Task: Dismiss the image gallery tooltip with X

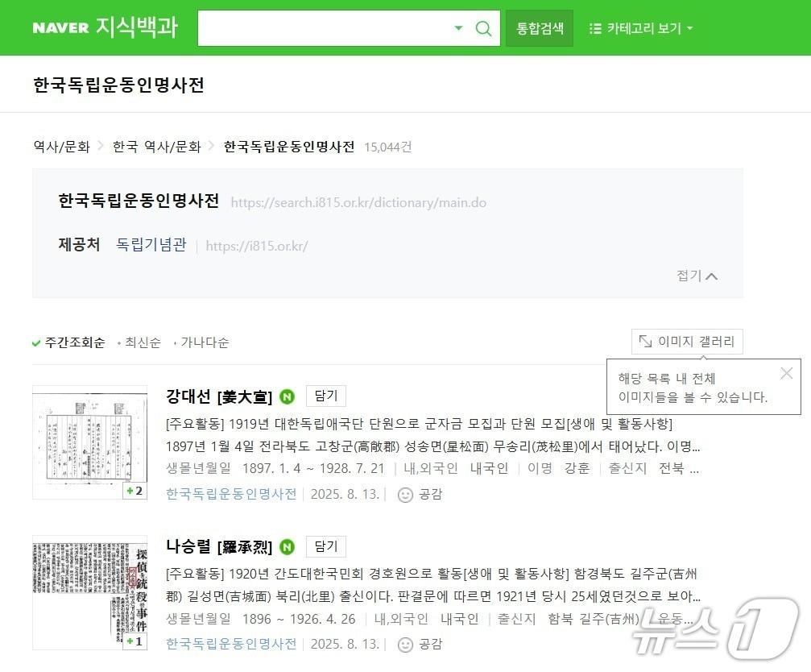Action: pyautogui.click(x=786, y=373)
